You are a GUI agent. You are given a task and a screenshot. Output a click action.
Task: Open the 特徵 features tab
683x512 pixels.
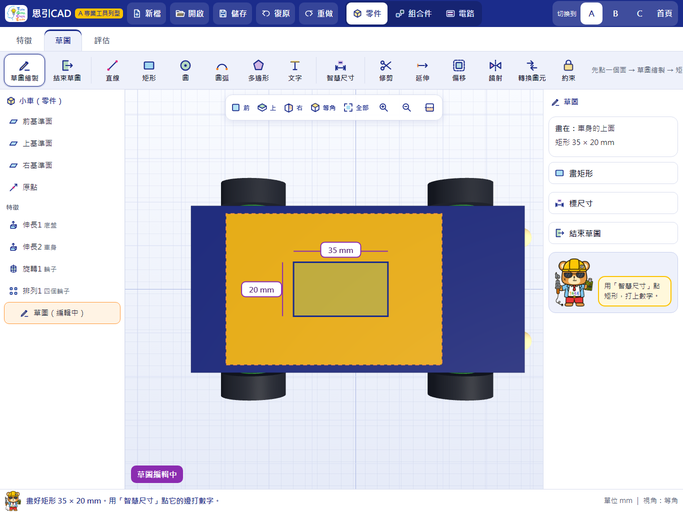[x=24, y=41]
